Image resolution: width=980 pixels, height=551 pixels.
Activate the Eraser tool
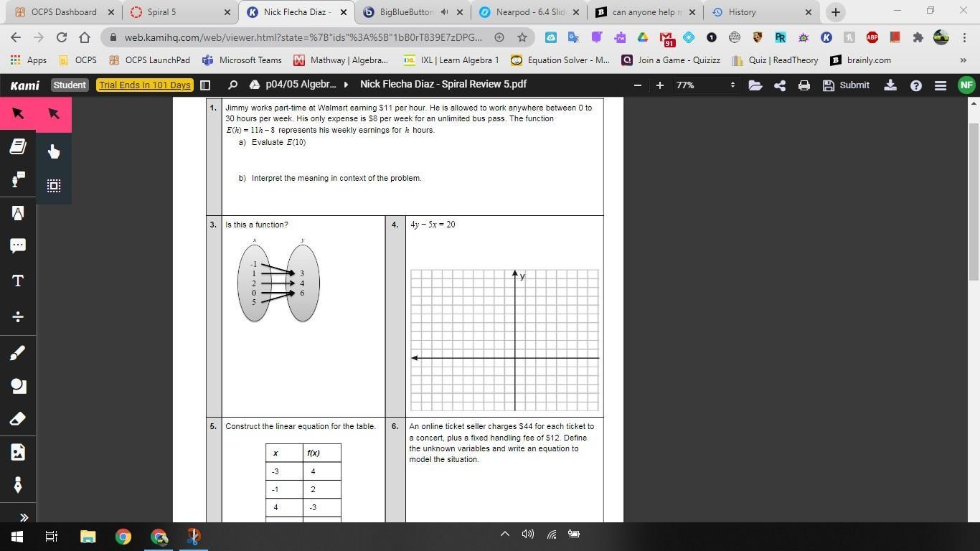(18, 419)
